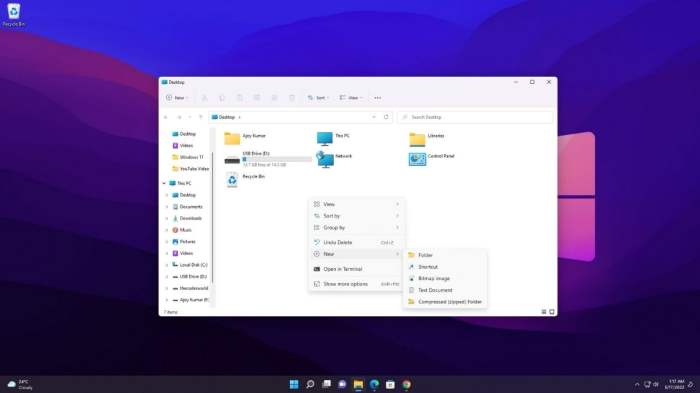Screen dimensions: 700x393
Task: Expand the Pictures node in navigation pane
Action: (x=167, y=242)
